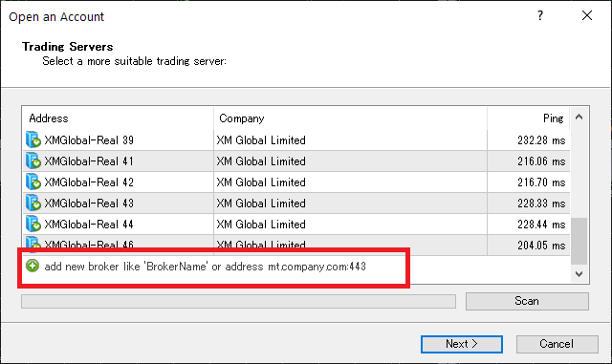Click the 232.28 ms ping value
The width and height of the screenshot is (612, 364).
[541, 140]
